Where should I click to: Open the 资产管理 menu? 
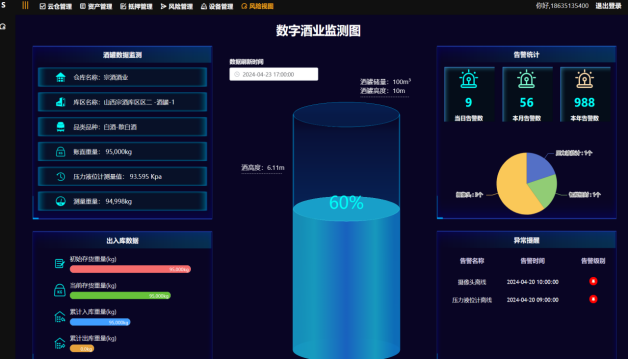tap(96, 6)
